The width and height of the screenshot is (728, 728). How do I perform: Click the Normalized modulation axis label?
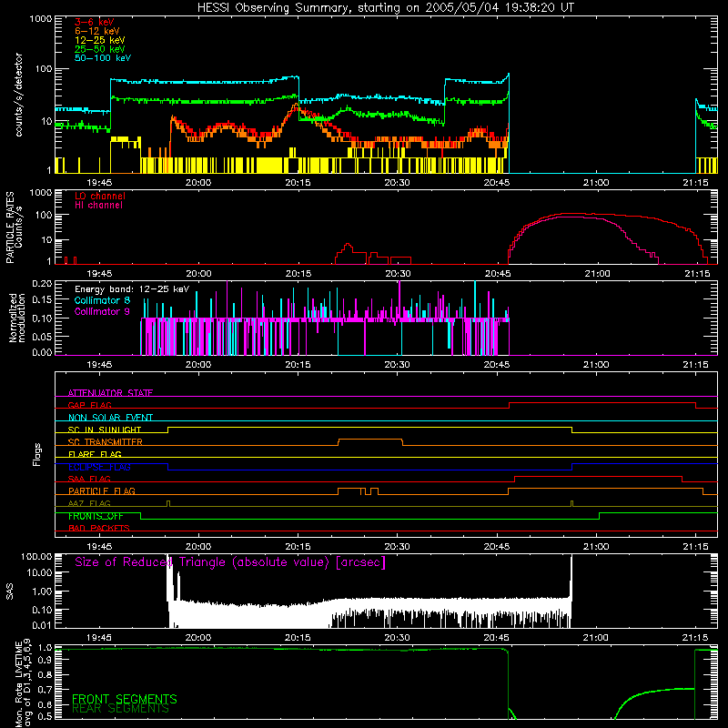(x=17, y=318)
